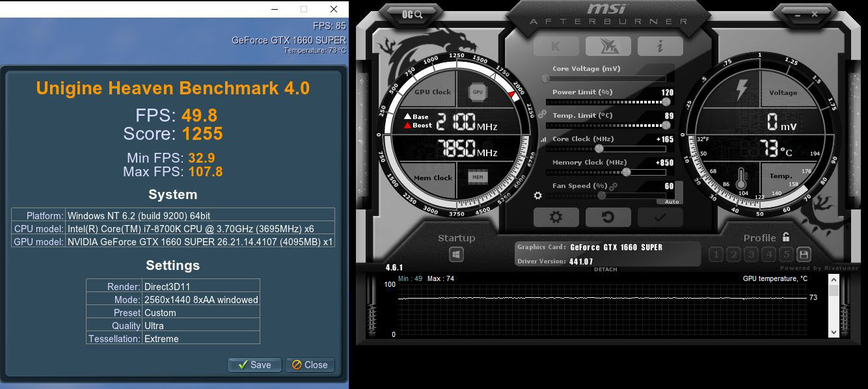Viewport: 868px width, 389px height.
Task: Click the Preset value Custom
Action: tap(160, 313)
